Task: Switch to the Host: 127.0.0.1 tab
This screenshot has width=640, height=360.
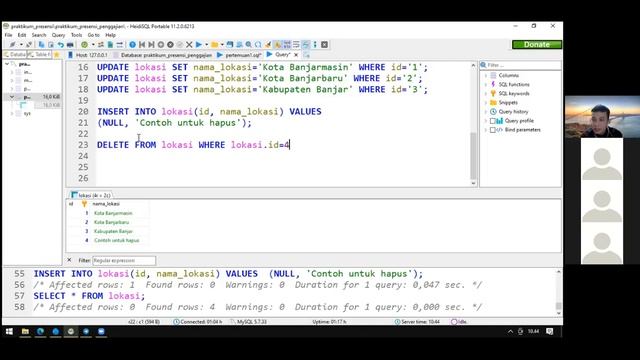Action: 88,55
